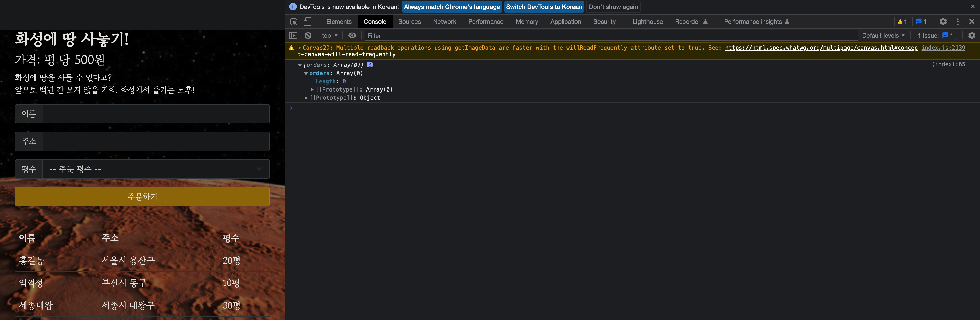Screen dimensions: 980x320
Task: Click the 10평 table cell
Action: [x=231, y=283]
